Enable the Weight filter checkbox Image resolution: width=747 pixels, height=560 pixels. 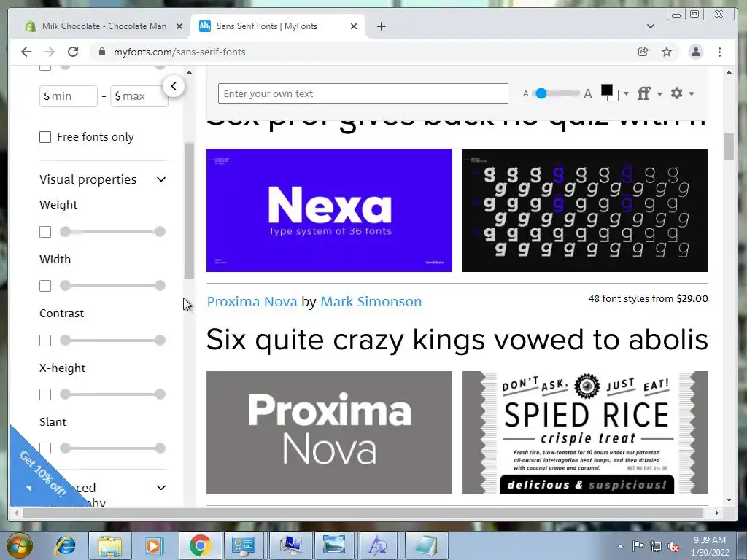click(x=45, y=232)
